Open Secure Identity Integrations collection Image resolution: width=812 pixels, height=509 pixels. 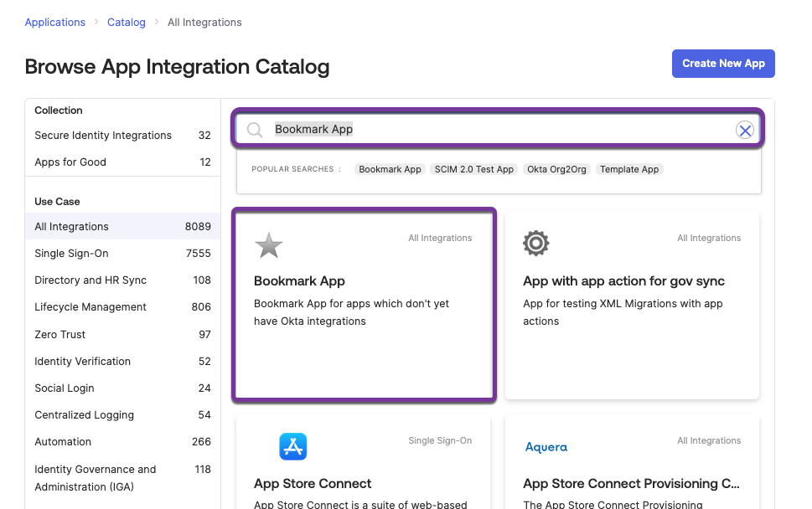pyautogui.click(x=103, y=136)
